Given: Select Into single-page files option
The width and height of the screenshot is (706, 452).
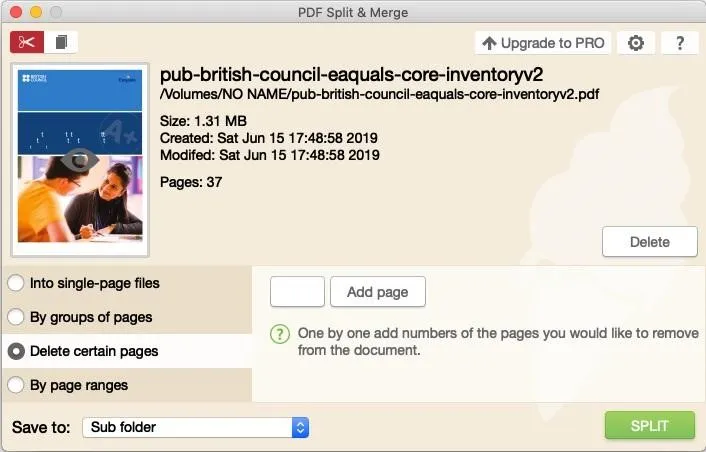Looking at the screenshot, I should pos(16,283).
